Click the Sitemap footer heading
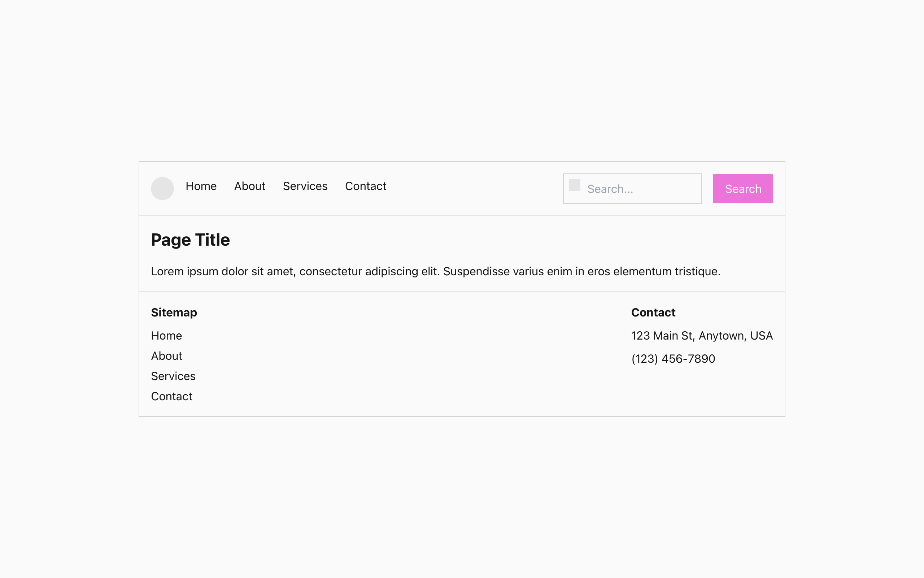 point(174,313)
